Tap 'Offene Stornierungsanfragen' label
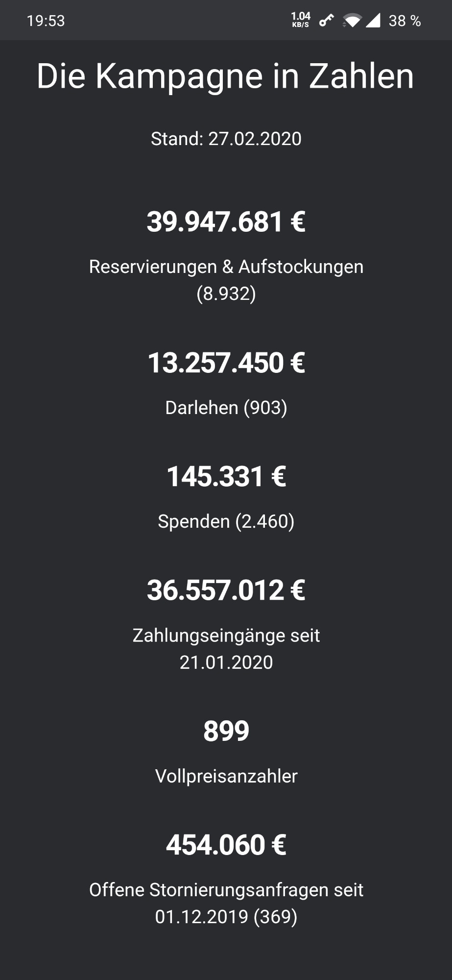The width and height of the screenshot is (452, 980). click(226, 890)
